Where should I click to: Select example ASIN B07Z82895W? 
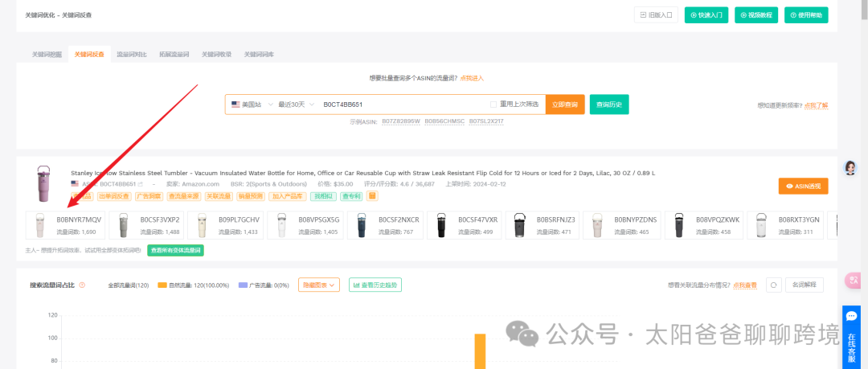click(401, 121)
